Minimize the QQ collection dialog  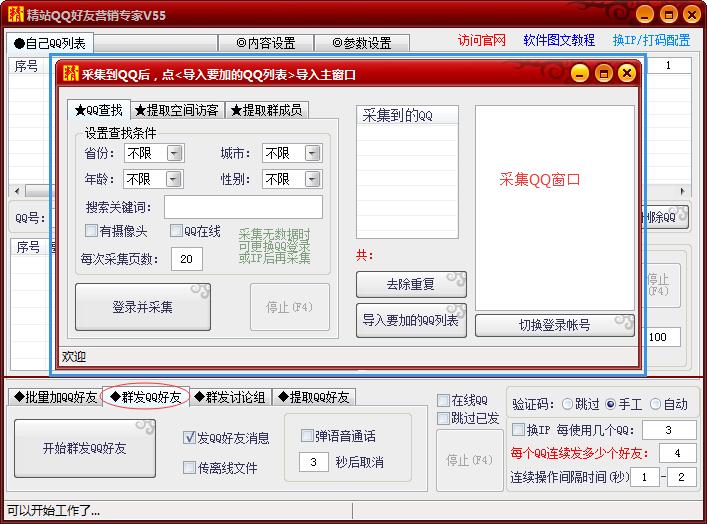coord(580,73)
